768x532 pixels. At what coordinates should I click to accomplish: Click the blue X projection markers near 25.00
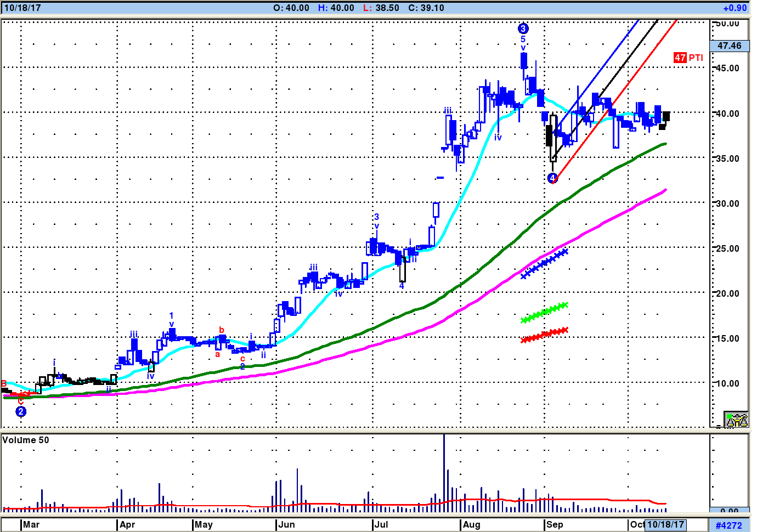[x=544, y=264]
